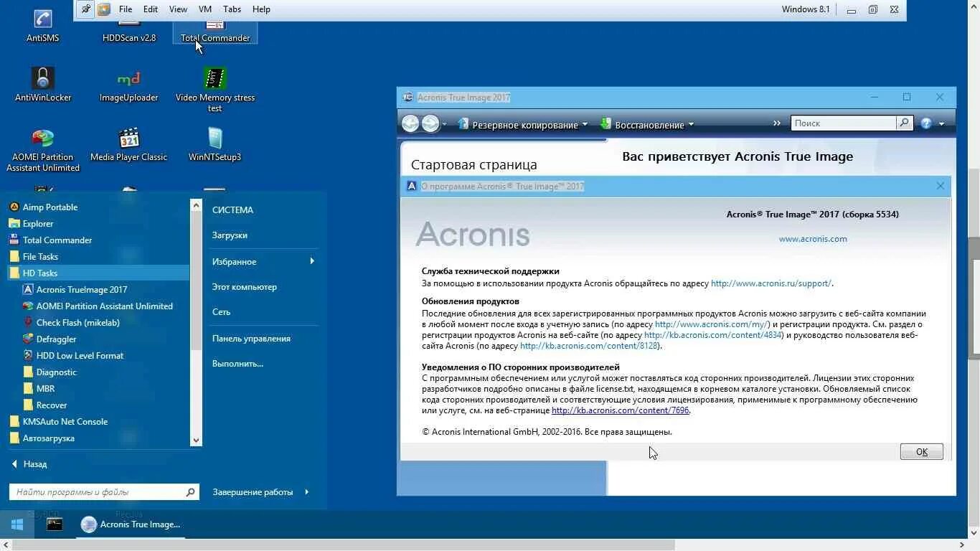The image size is (980, 551).
Task: Open the help dropdown arrow
Action: click(942, 124)
